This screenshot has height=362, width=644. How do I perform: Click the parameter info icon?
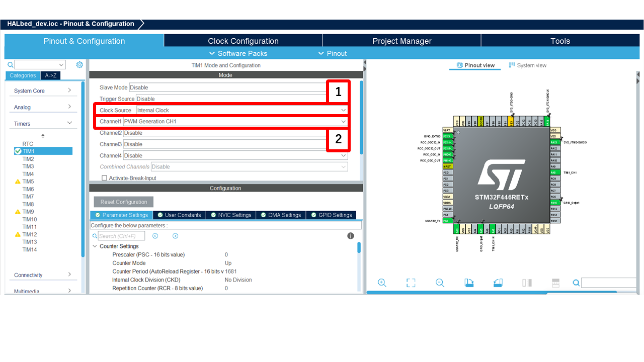351,236
